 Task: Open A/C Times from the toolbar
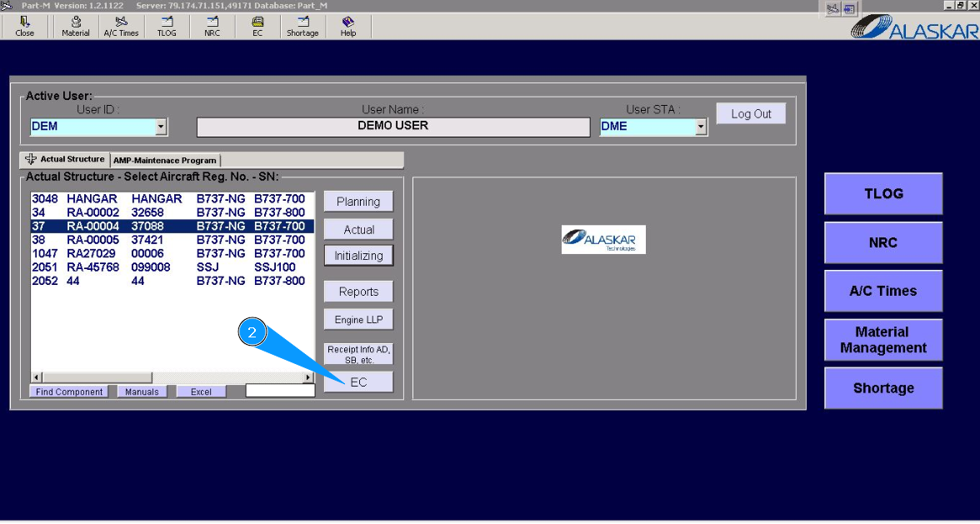click(x=122, y=27)
